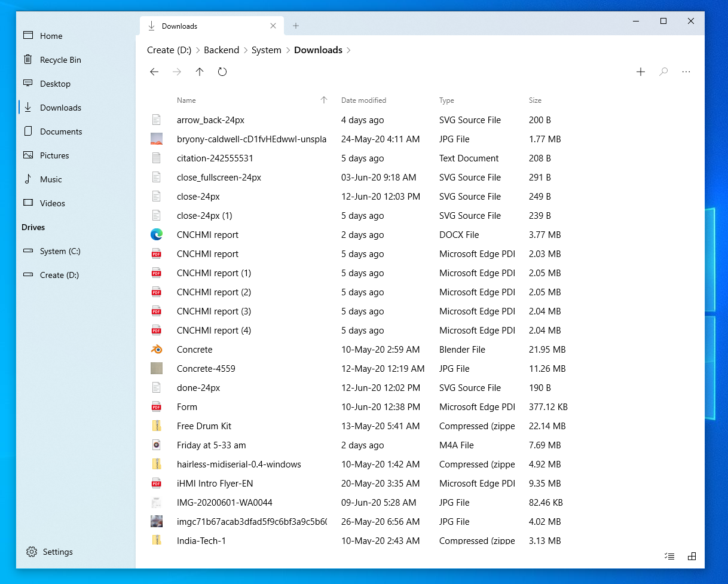Click the text file icon of citation-242555531
728x584 pixels.
[157, 158]
